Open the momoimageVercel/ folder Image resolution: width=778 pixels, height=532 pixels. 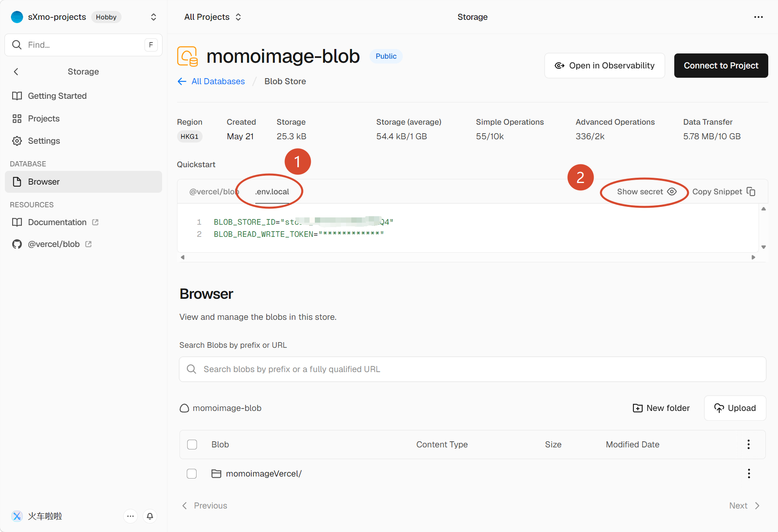point(256,474)
